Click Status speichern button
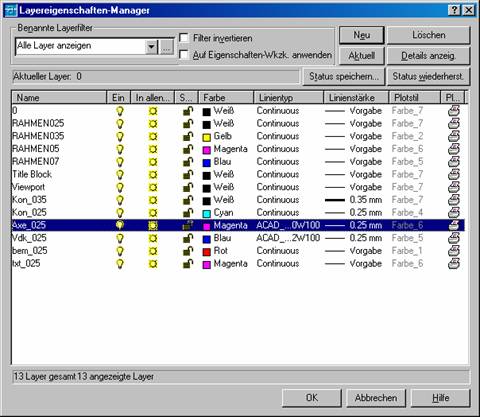 [344, 77]
